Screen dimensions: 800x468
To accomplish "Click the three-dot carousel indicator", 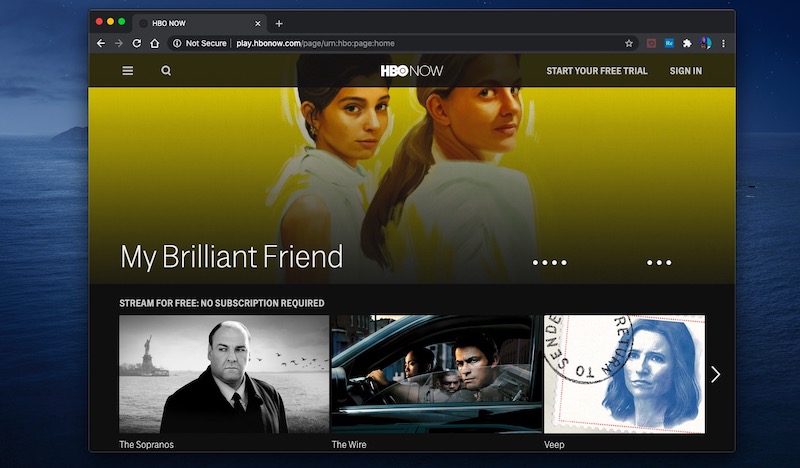I will tap(659, 262).
